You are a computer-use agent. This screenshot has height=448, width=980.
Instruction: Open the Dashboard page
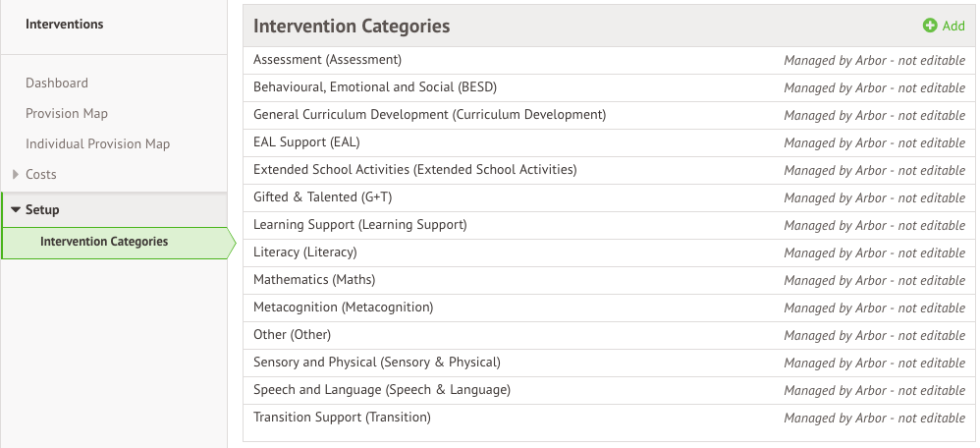pyautogui.click(x=57, y=84)
